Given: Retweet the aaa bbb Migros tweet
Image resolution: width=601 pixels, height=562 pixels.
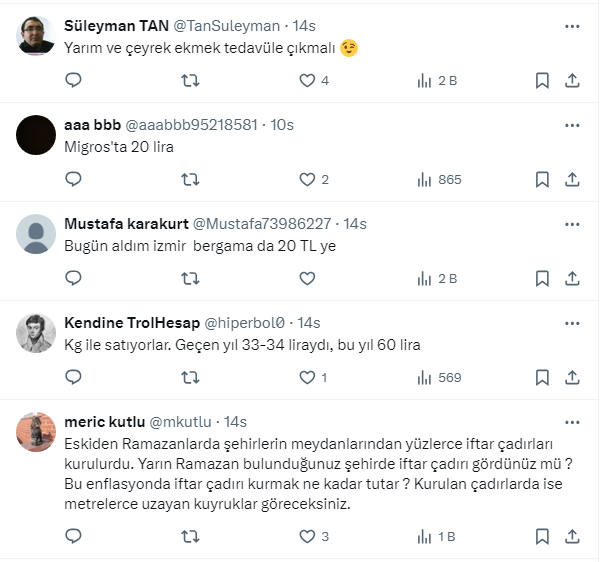Looking at the screenshot, I should pyautogui.click(x=190, y=180).
